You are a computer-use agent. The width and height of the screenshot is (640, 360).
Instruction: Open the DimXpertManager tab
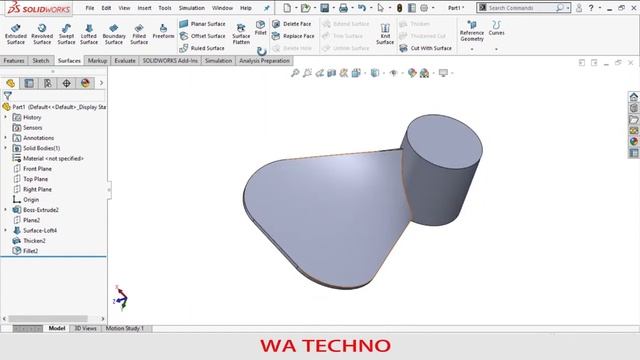click(x=67, y=83)
